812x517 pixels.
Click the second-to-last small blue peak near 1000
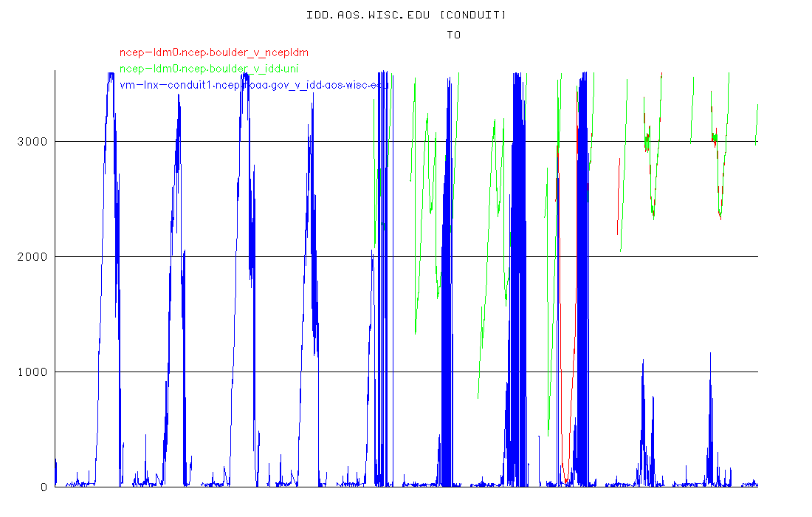643,360
